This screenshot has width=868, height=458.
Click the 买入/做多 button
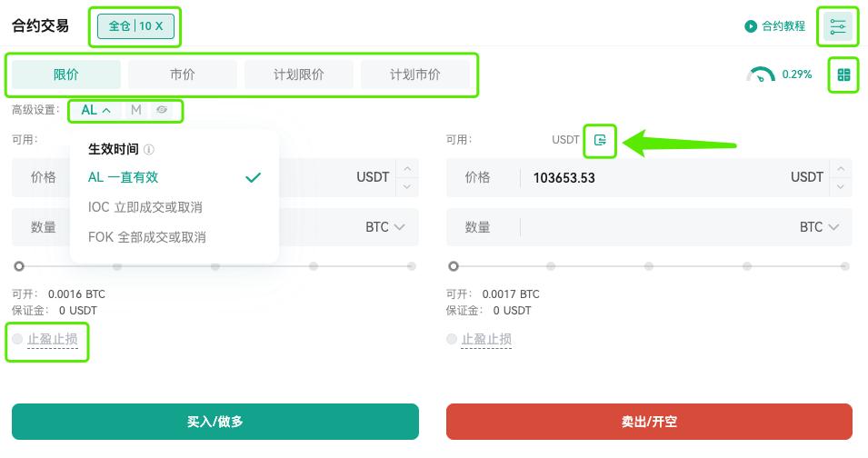pos(215,422)
